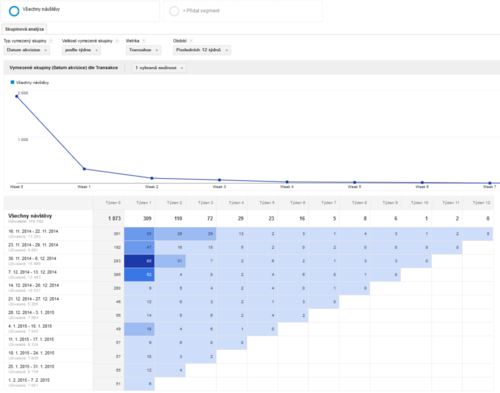500x393 pixels.
Task: Click Týden 2 cell in 30. 11. 2014 row
Action: [170, 261]
